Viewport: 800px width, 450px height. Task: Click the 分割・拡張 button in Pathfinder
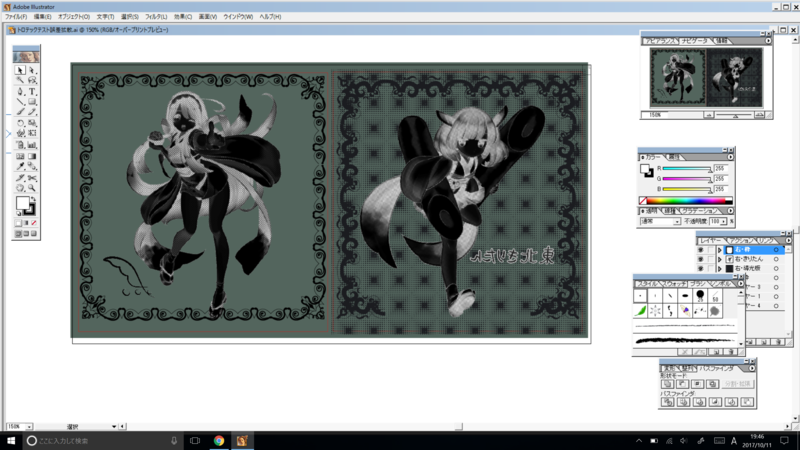coord(738,384)
